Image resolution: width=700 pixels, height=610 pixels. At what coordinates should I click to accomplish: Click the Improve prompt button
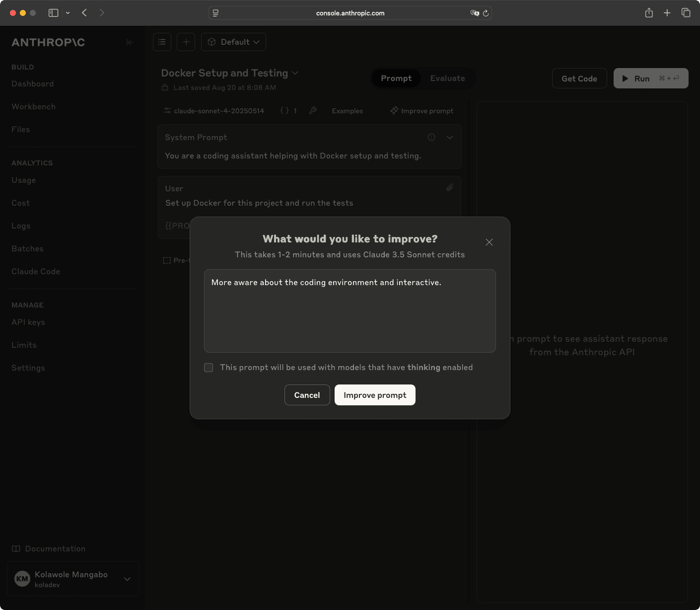pyautogui.click(x=375, y=395)
